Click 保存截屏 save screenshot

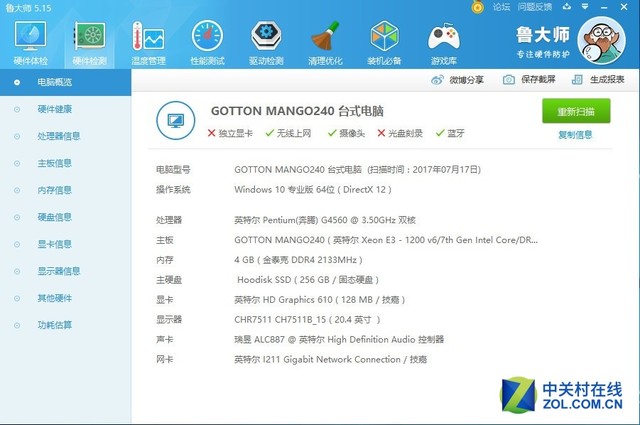coord(529,80)
